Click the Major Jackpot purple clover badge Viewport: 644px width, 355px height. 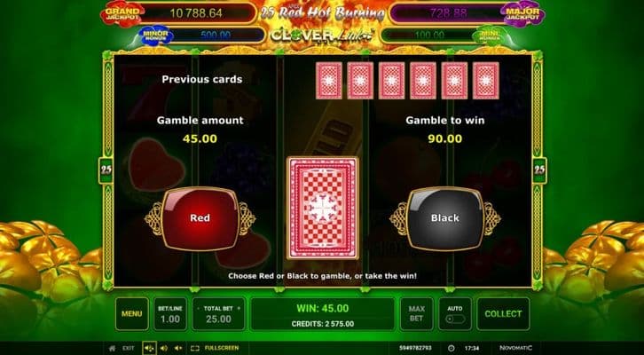point(522,13)
